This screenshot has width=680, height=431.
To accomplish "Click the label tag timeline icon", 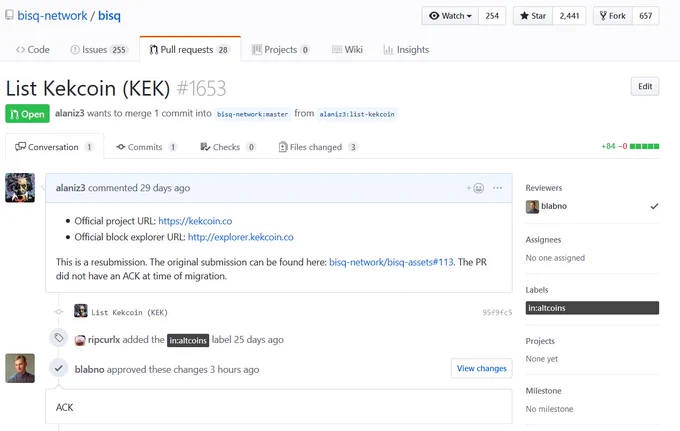I will point(59,338).
